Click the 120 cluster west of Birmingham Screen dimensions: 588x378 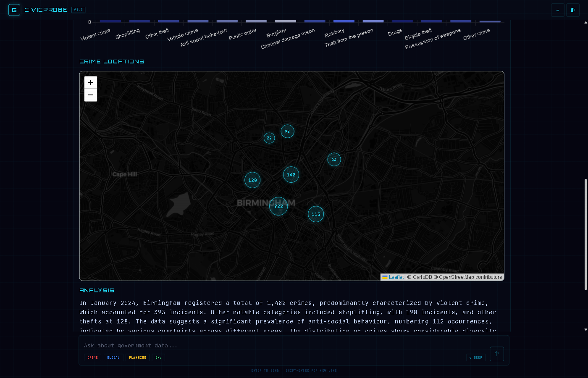(252, 180)
